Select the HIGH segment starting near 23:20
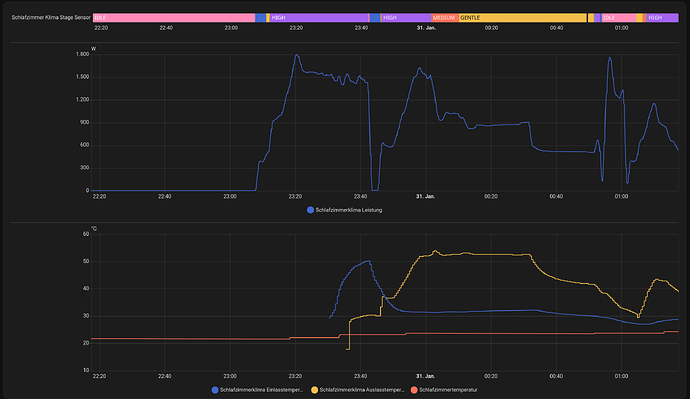 (x=319, y=18)
